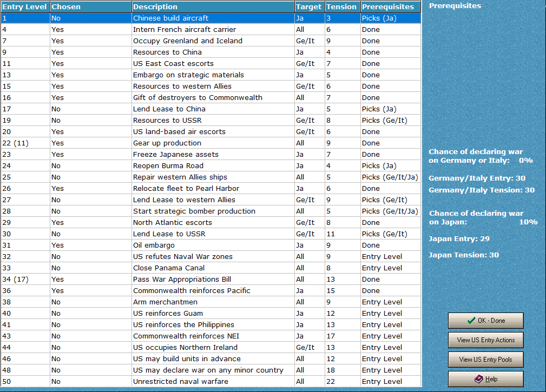Screen dimensions: 546x392
Task: Click the Target column header
Action: (x=309, y=6)
